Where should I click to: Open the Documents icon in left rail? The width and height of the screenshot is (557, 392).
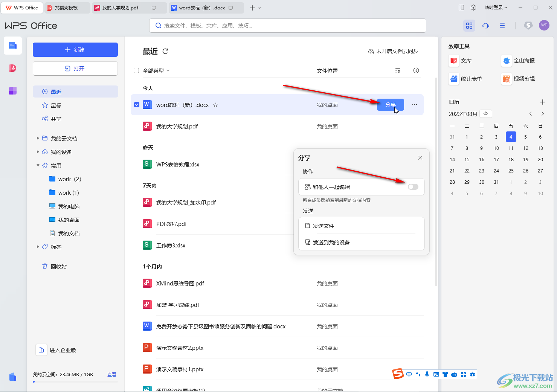13,46
